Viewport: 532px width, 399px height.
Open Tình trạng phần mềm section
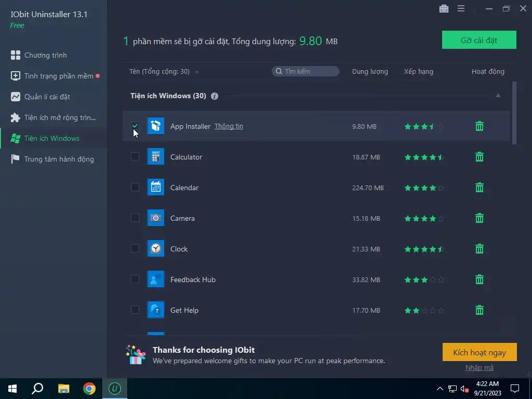pyautogui.click(x=54, y=76)
